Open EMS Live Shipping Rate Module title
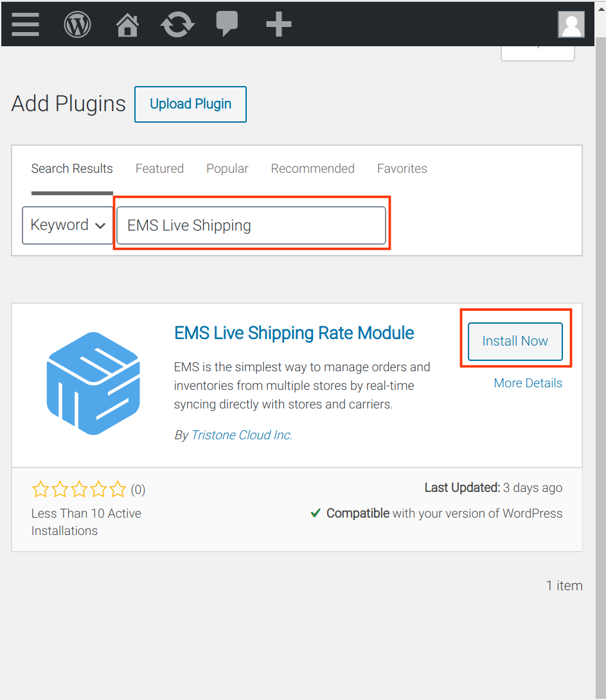This screenshot has width=606, height=700. 294,333
